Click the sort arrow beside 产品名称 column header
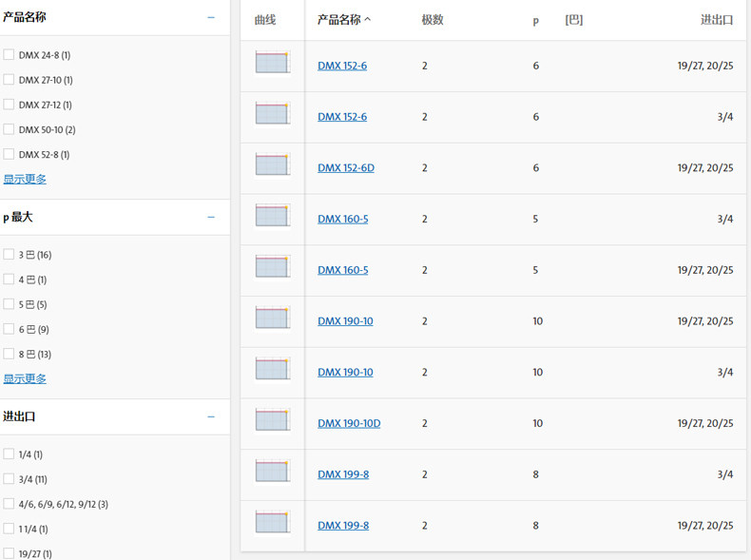 click(368, 20)
